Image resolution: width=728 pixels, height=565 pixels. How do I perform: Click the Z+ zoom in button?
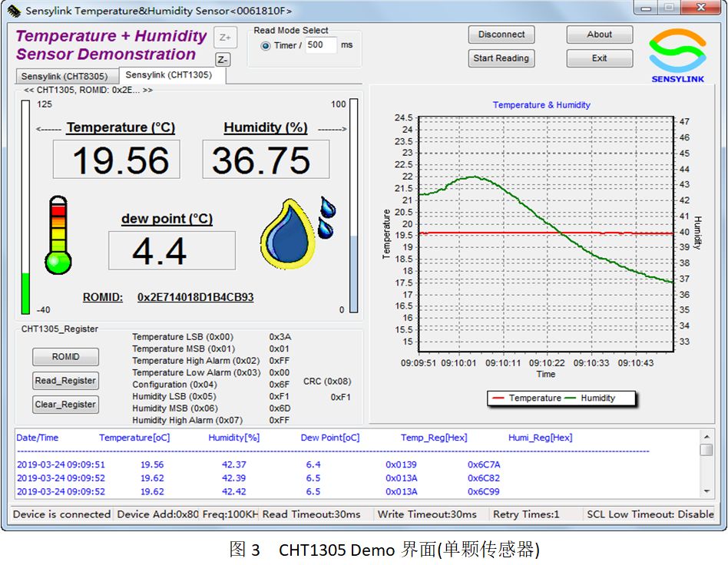(x=225, y=38)
